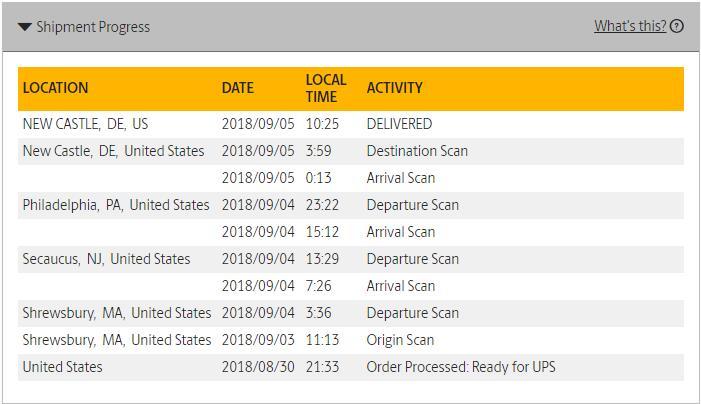
Task: Click Philadelphia, PA, United States location
Action: 116,205
